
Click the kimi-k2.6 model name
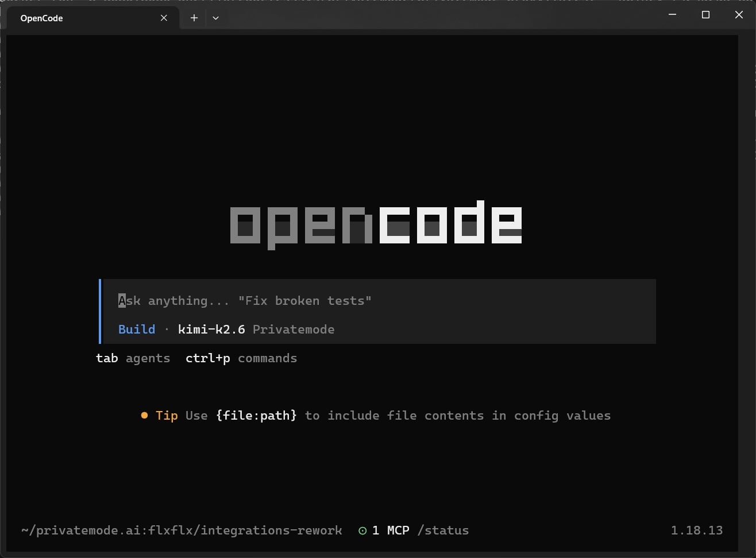click(211, 330)
